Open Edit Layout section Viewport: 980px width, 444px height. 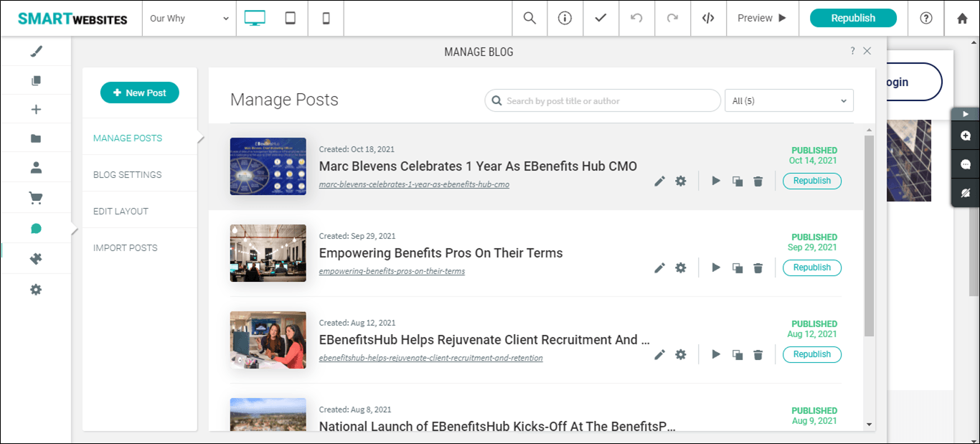tap(121, 211)
